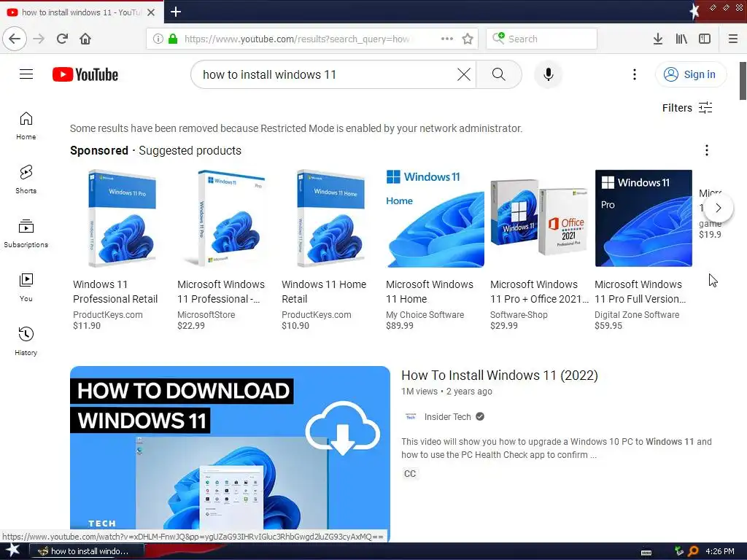Click the browser forward arrow
This screenshot has width=747, height=560.
click(x=39, y=39)
